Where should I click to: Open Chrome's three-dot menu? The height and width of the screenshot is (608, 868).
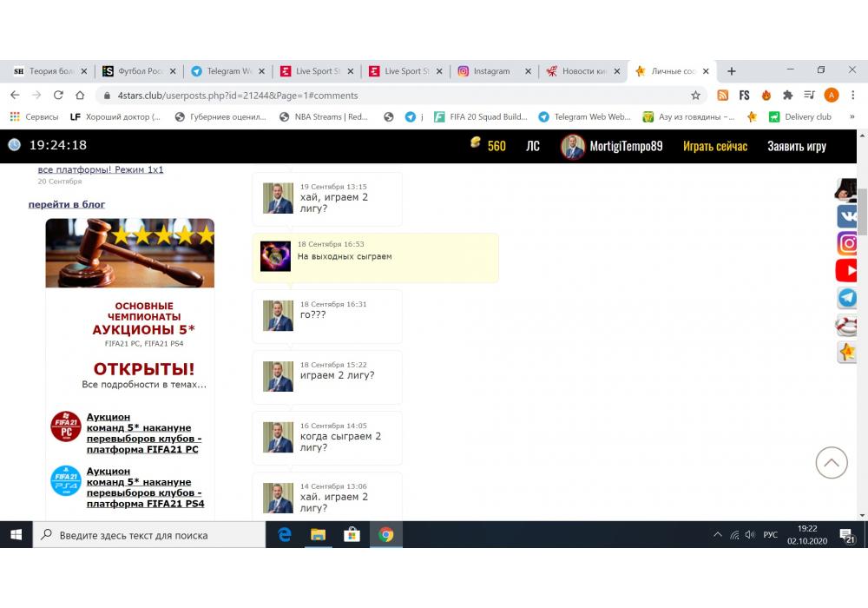[852, 96]
